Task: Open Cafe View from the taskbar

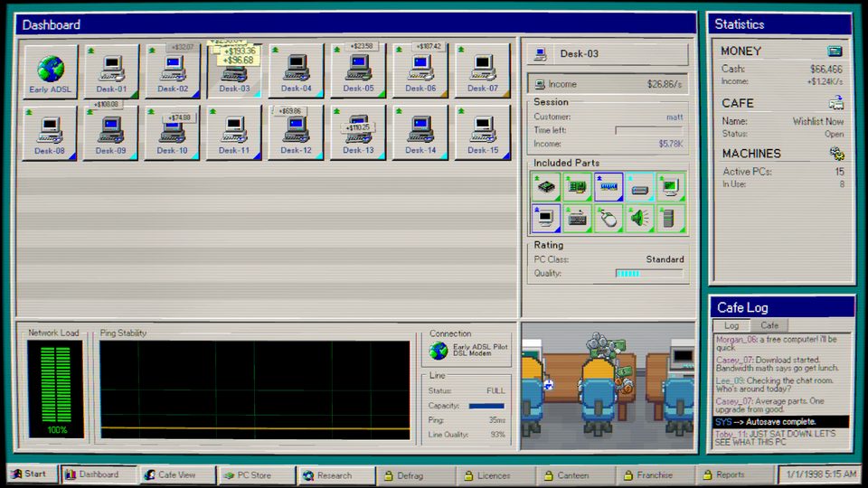Action: pos(177,474)
